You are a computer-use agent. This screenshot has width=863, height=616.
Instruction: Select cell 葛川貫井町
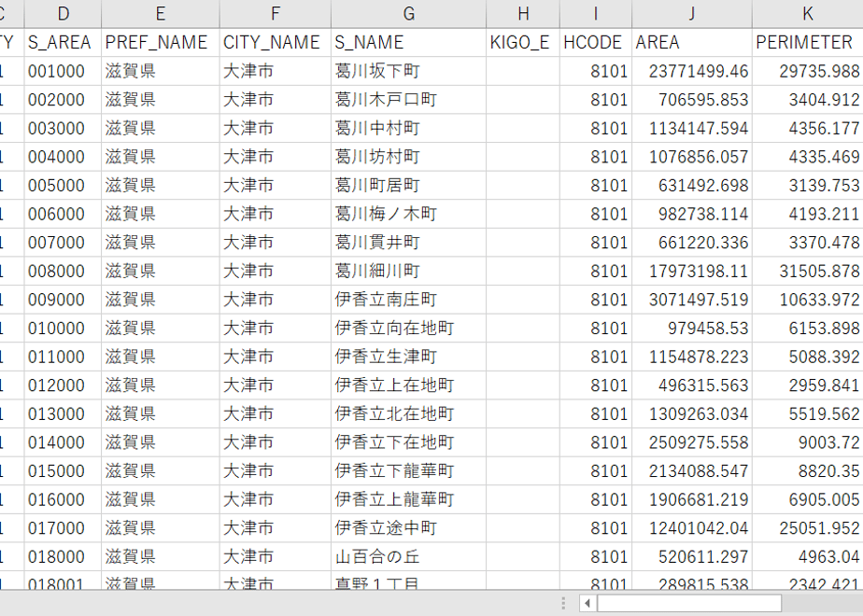(x=408, y=243)
